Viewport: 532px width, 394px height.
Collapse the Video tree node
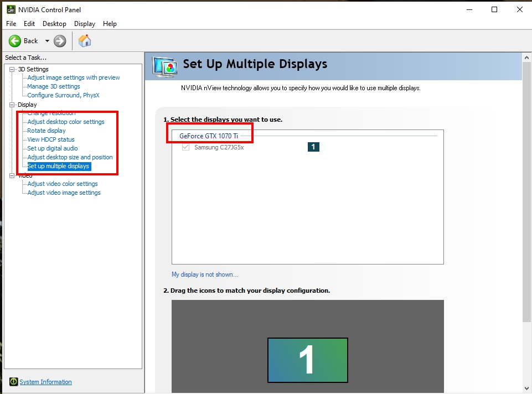[x=12, y=175]
